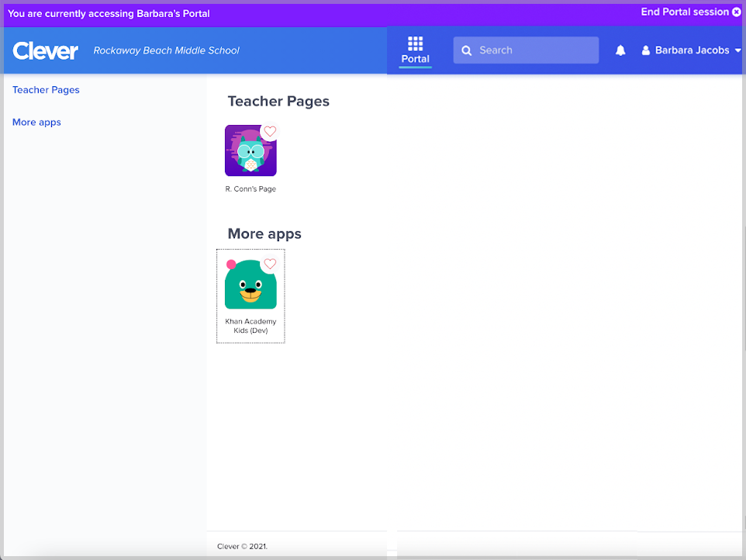The height and width of the screenshot is (560, 746).
Task: Open Teacher Pages from the left sidebar
Action: click(46, 89)
